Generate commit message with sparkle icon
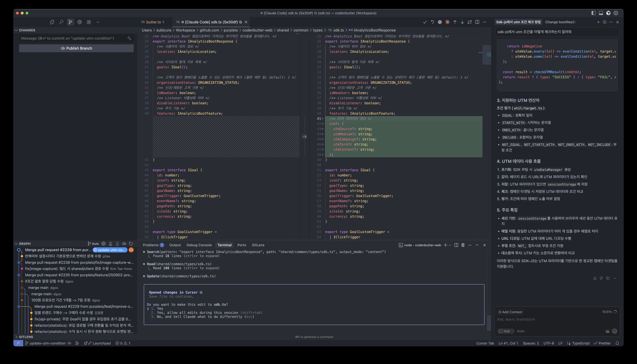The height and width of the screenshot is (364, 637). pyautogui.click(x=129, y=38)
